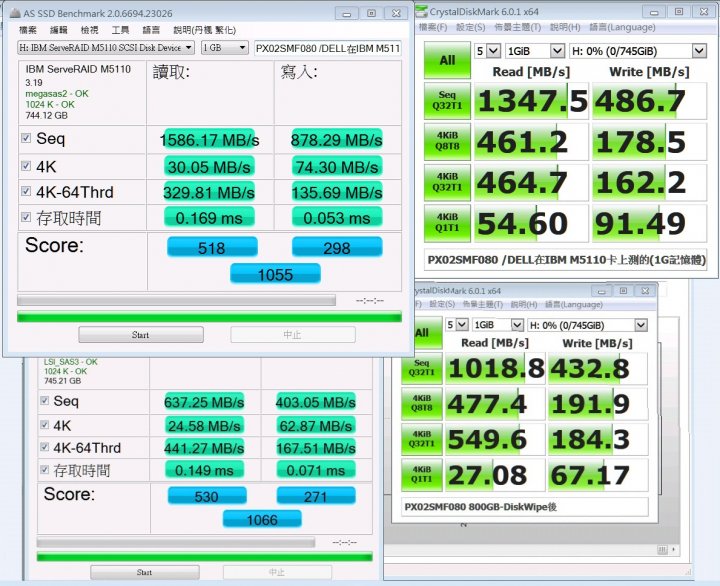Screen dimensions: 720x586
Task: Click the 1586.17 MB/s Seq read value
Action: tap(209, 140)
